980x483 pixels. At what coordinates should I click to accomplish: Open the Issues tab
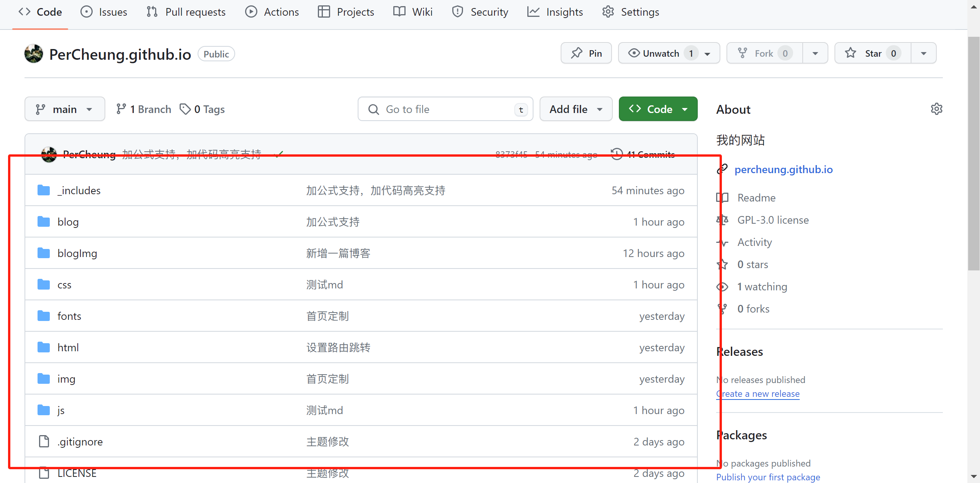pos(104,12)
